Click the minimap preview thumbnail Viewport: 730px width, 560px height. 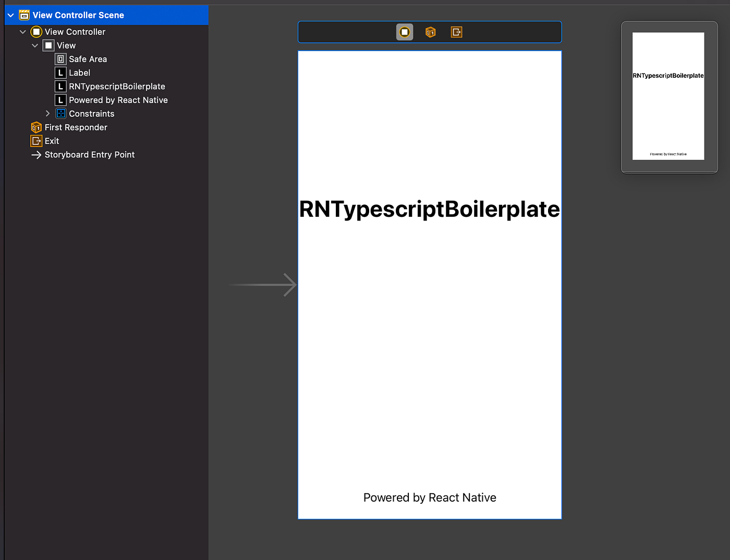click(668, 96)
